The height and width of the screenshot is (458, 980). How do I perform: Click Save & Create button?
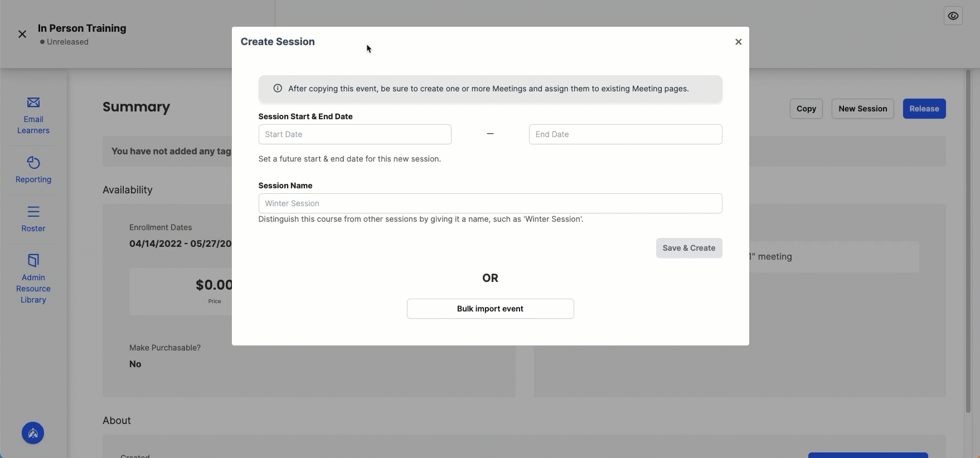coord(689,248)
